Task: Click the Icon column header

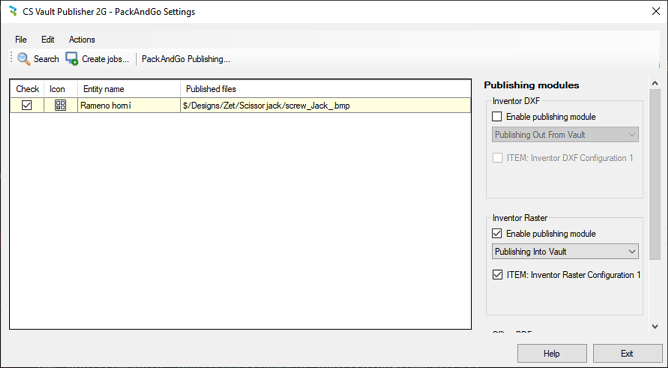Action: tap(60, 89)
